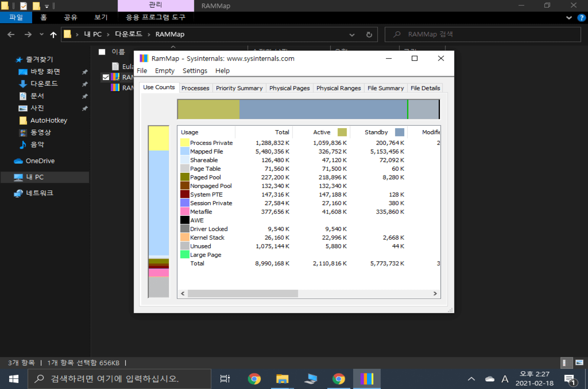Click the right arrow of horizontal scrollbar
The height and width of the screenshot is (389, 588).
click(435, 293)
